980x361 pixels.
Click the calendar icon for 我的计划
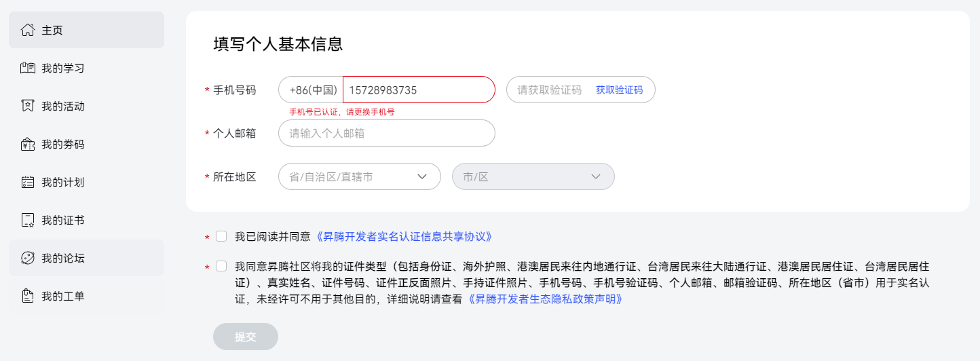(x=28, y=182)
